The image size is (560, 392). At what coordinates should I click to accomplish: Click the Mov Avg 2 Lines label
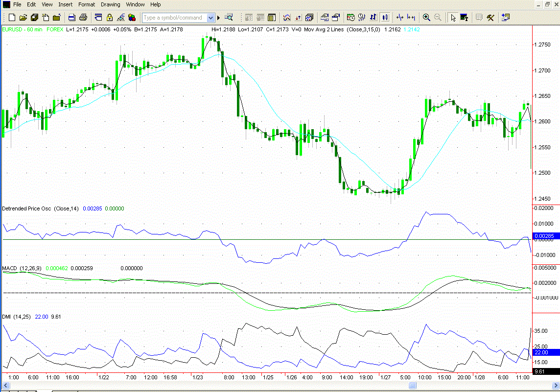pos(324,29)
